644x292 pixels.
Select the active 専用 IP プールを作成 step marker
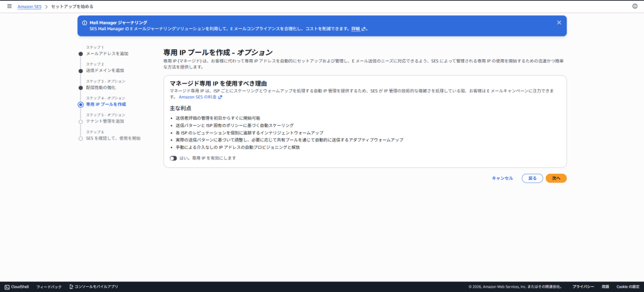(x=80, y=104)
